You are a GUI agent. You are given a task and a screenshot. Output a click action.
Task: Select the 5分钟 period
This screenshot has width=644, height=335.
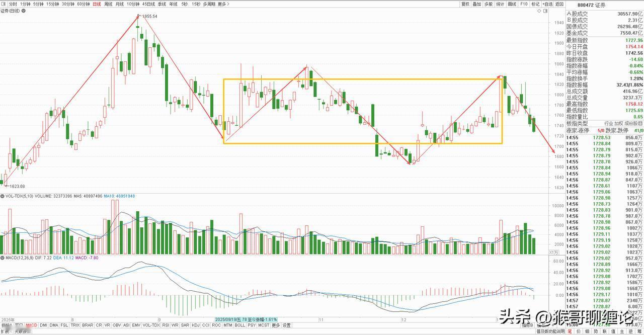tap(38, 4)
